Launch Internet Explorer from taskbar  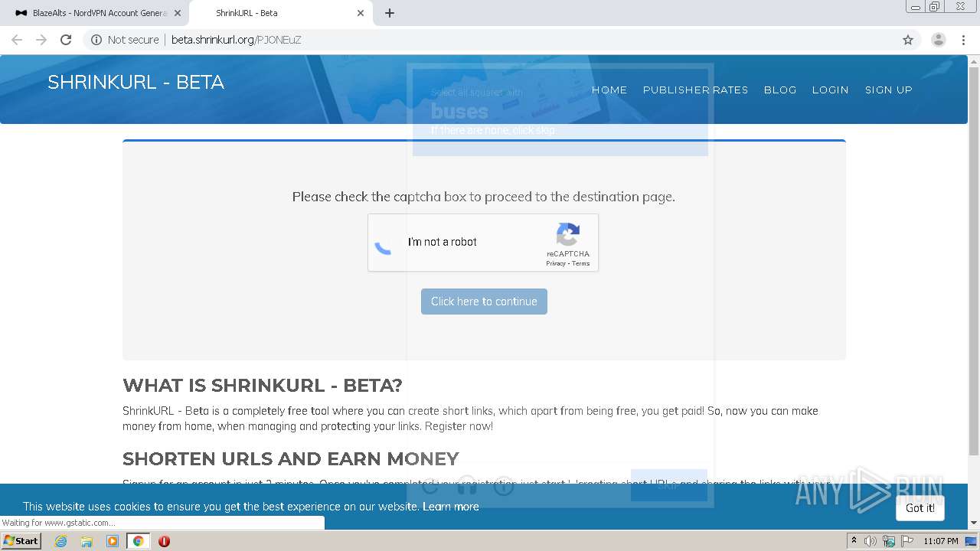tap(60, 541)
